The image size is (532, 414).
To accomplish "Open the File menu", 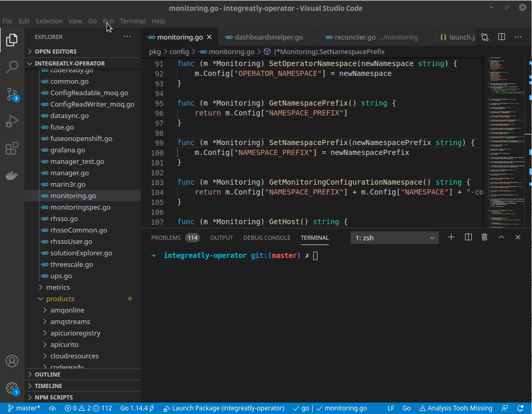I will (7, 21).
